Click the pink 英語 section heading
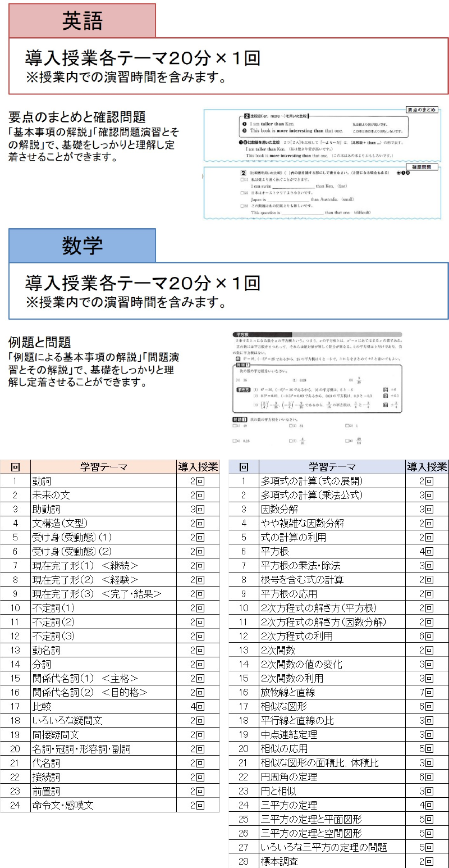This screenshot has width=449, height=868. pyautogui.click(x=82, y=20)
